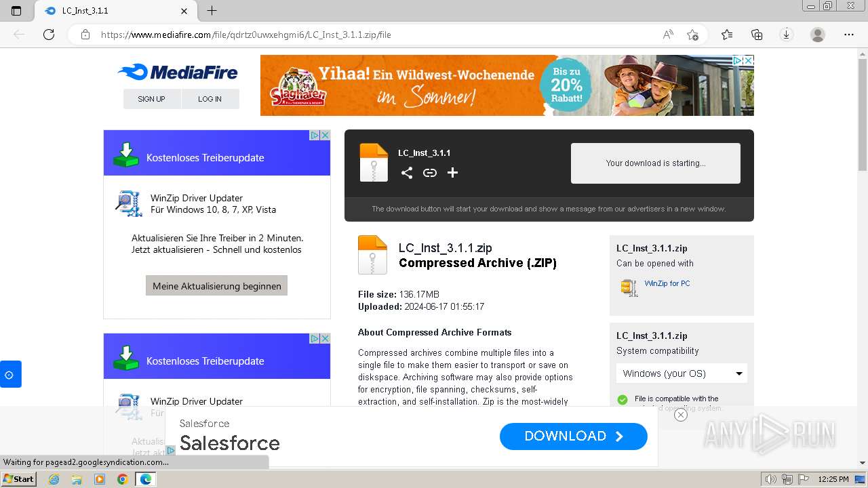Viewport: 868px width, 488px height.
Task: Click the Slagharen banner advertisement
Action: tap(507, 85)
